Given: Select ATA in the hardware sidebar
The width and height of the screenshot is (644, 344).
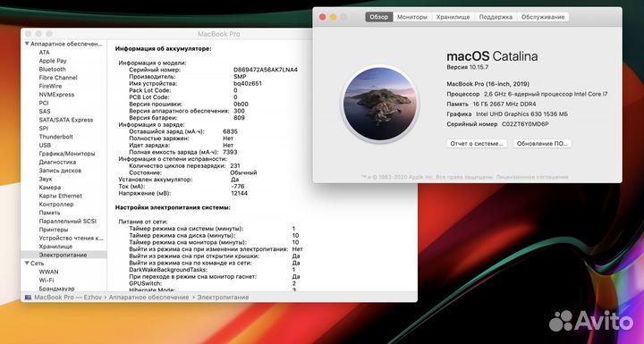Looking at the screenshot, I should tap(45, 52).
